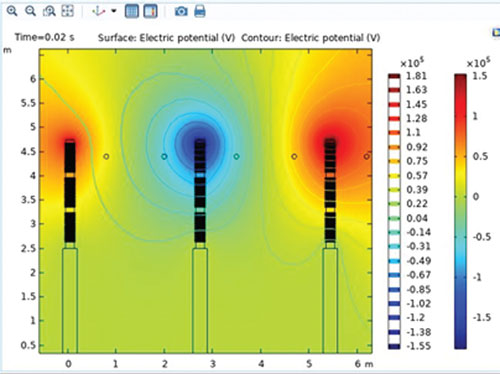Click the contour legend value -1.02
This screenshot has height=374, width=500.
coord(418,304)
